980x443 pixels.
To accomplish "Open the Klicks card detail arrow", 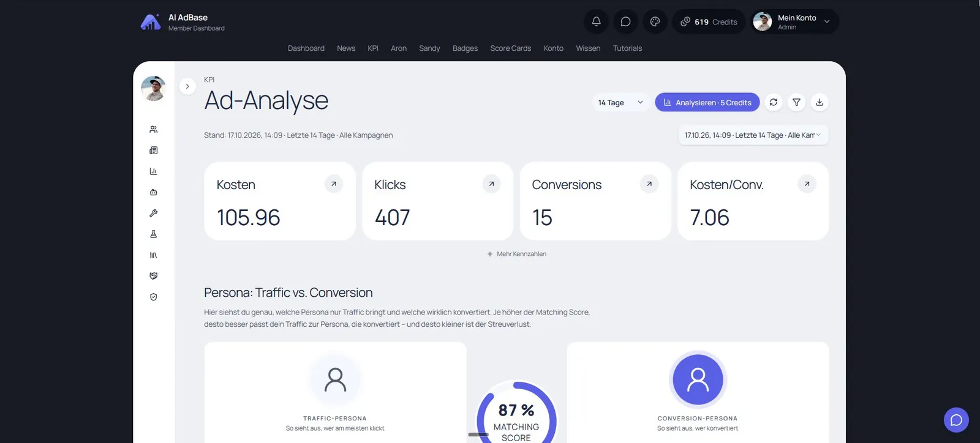I will pyautogui.click(x=491, y=184).
